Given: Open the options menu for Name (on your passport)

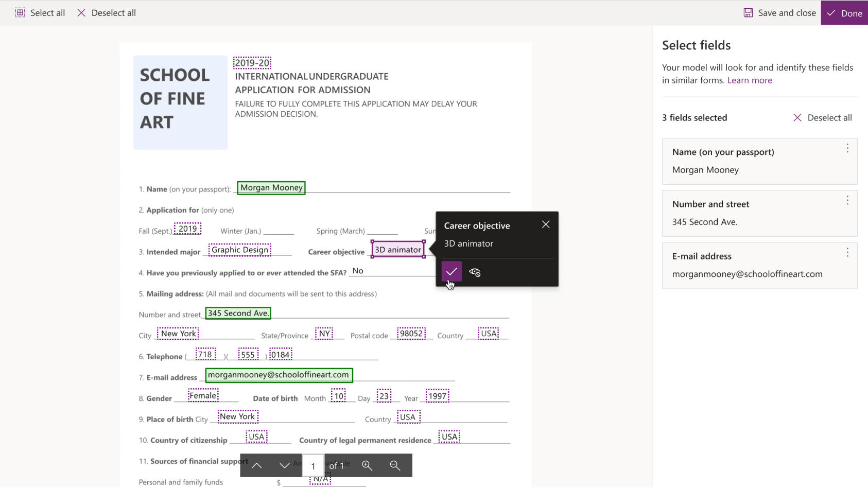Looking at the screenshot, I should coord(847,148).
